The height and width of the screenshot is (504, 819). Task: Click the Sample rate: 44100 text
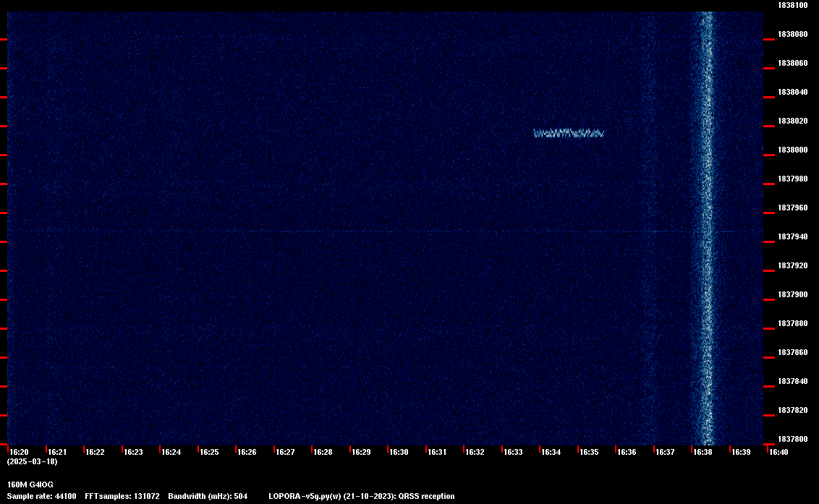click(x=41, y=496)
